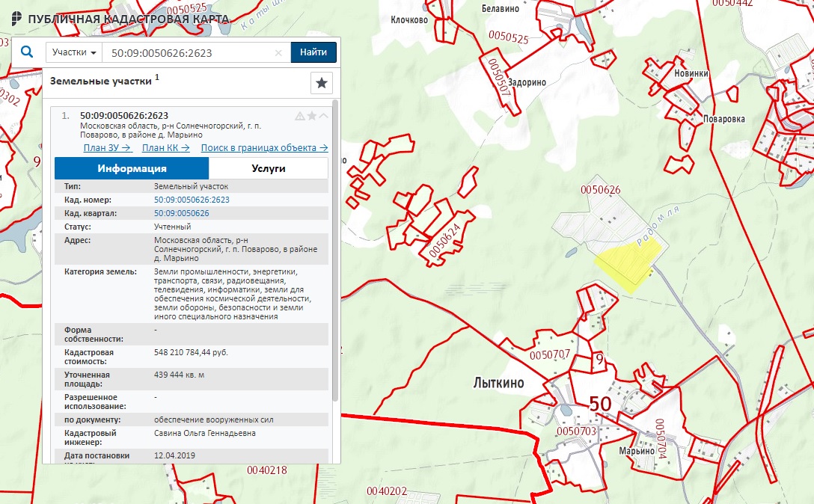The height and width of the screenshot is (504, 814).
Task: Open the План ЗУ link
Action: click(x=107, y=148)
